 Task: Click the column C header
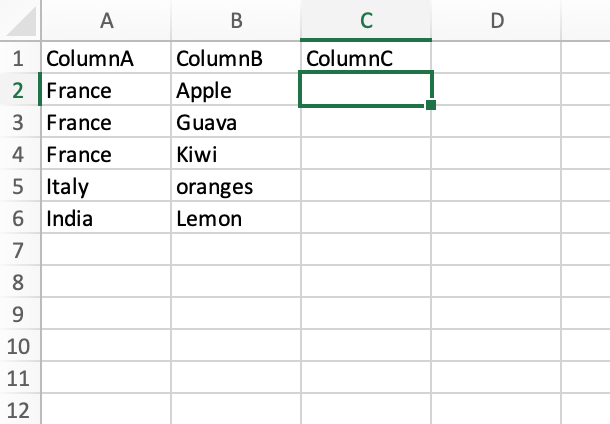tap(366, 19)
